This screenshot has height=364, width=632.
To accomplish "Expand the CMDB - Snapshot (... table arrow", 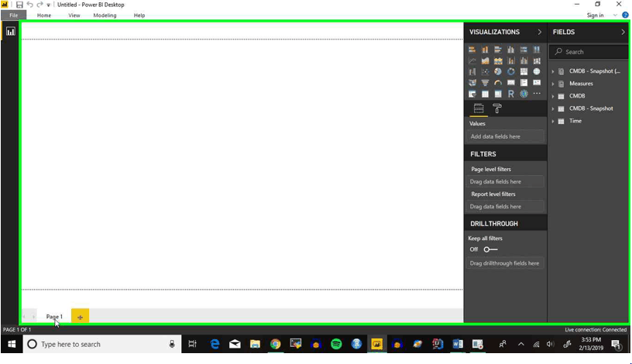I will (553, 71).
